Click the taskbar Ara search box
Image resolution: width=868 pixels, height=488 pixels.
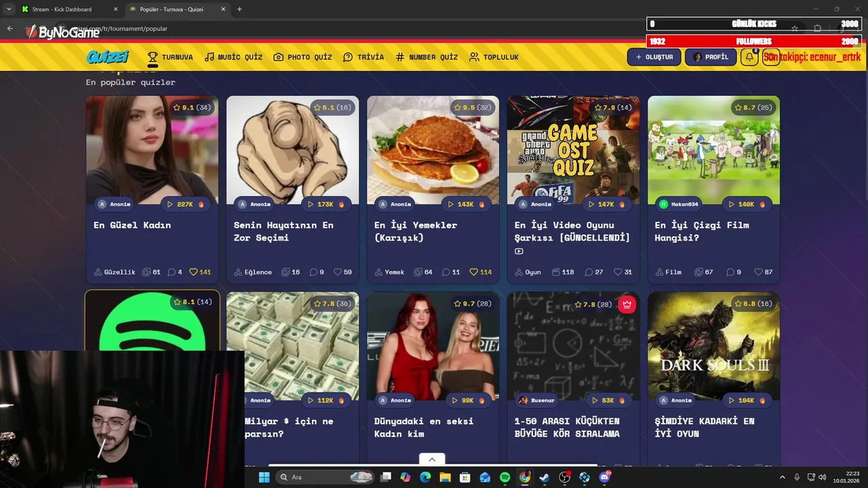click(x=326, y=477)
